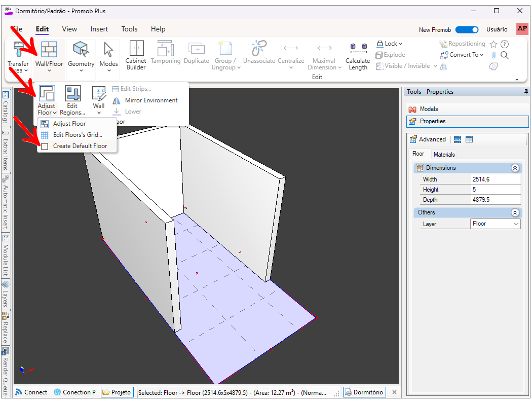This screenshot has width=532, height=403.
Task: Click the search magnifier icon in ribbon
Action: tap(505, 55)
